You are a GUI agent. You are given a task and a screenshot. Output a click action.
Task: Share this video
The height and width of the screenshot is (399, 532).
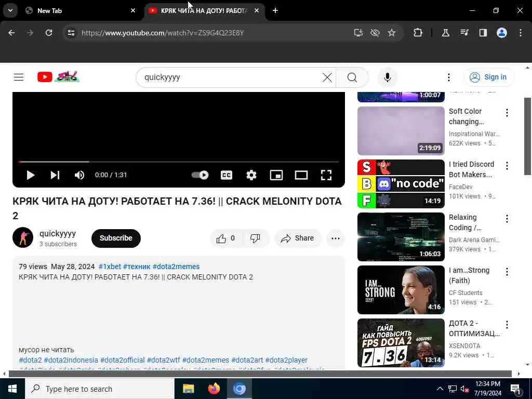(x=298, y=238)
